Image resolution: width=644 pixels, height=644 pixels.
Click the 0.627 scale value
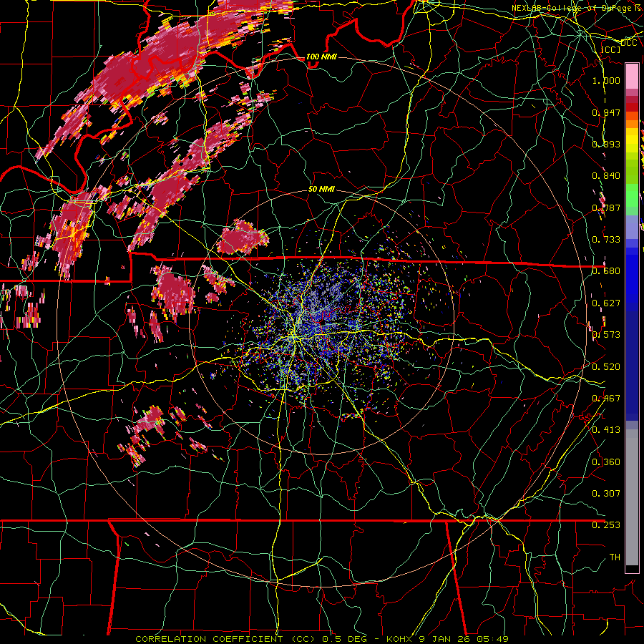coord(606,303)
